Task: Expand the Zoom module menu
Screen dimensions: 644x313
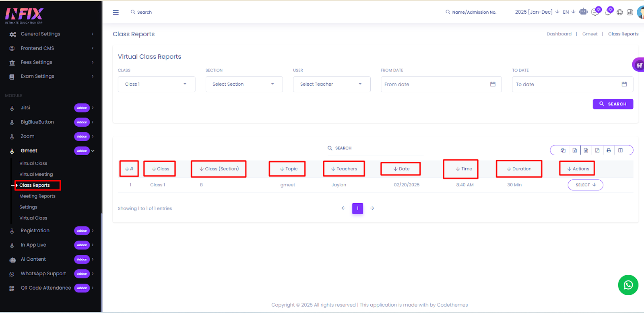Action: click(51, 136)
